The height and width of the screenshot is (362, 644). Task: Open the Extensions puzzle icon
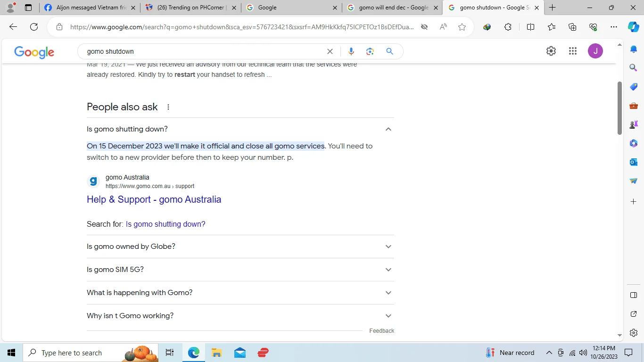pos(508,27)
